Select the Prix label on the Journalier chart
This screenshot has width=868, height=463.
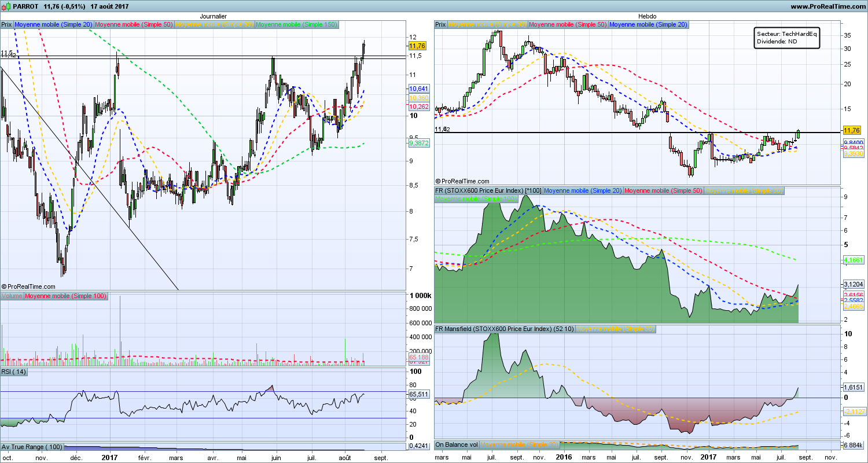coord(7,25)
